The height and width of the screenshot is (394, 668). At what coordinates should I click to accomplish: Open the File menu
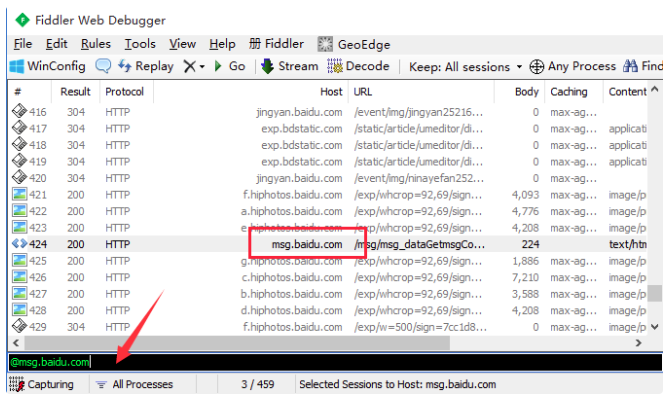point(23,44)
